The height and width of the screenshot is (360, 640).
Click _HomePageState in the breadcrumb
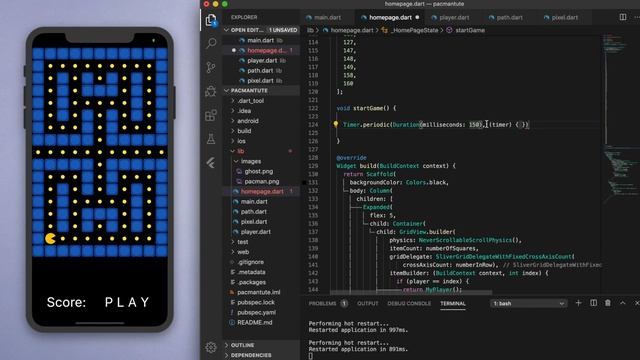[x=415, y=30]
